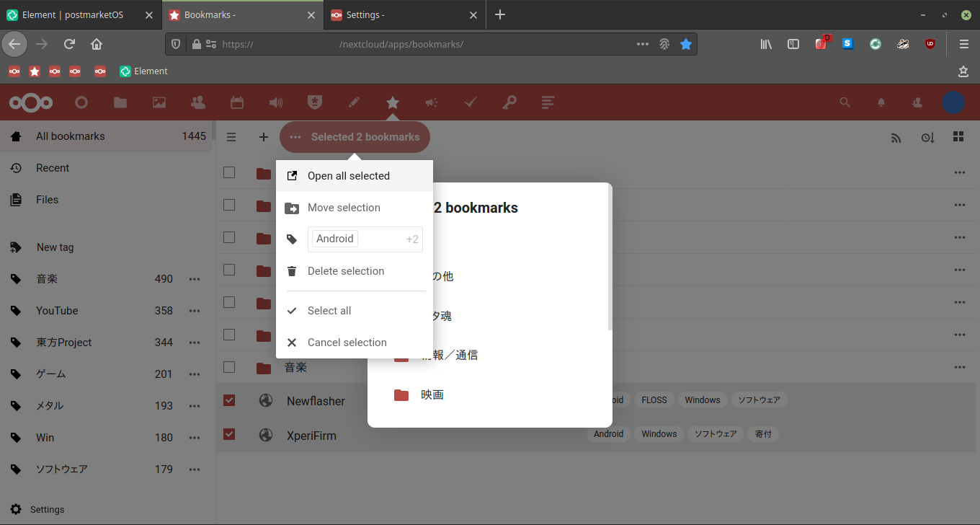Screen dimensions: 980x525
Task: Select the checkbox of the topmost folder row
Action: tap(229, 172)
